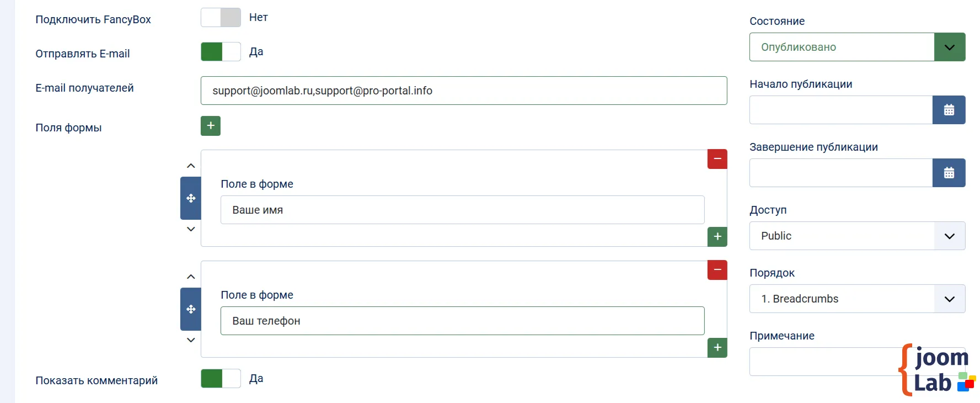The height and width of the screenshot is (403, 980).
Task: Focus the Ваш телефон text field
Action: [x=462, y=321]
